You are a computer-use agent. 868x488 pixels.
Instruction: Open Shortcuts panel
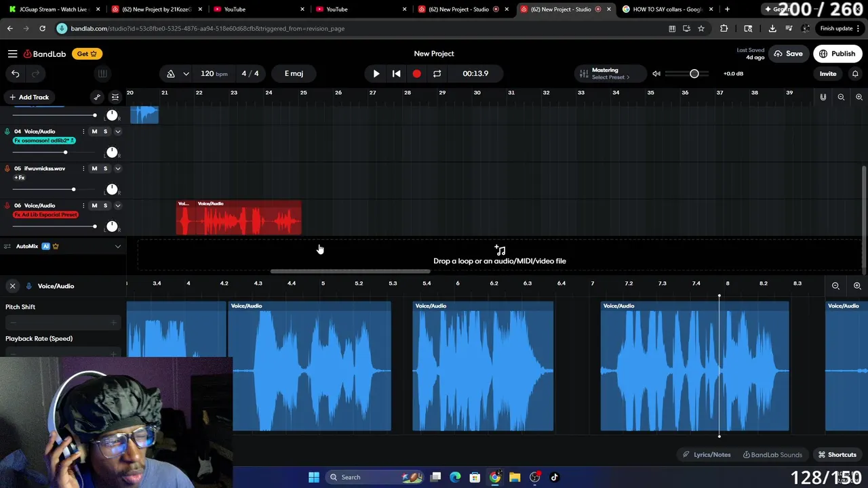click(837, 455)
